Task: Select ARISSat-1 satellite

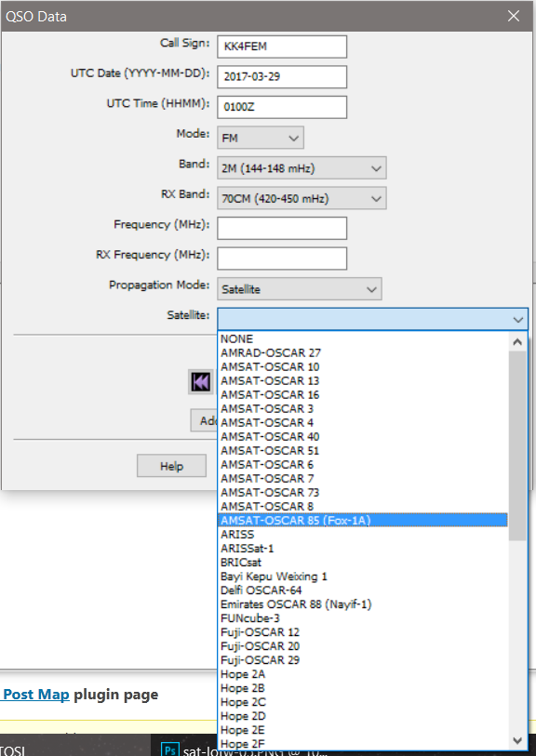Action: click(x=363, y=549)
